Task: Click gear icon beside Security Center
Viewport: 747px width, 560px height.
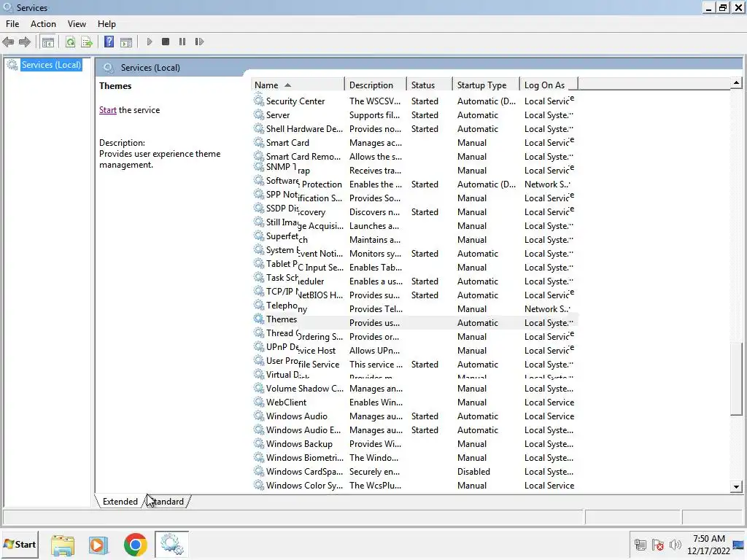Action: click(259, 101)
